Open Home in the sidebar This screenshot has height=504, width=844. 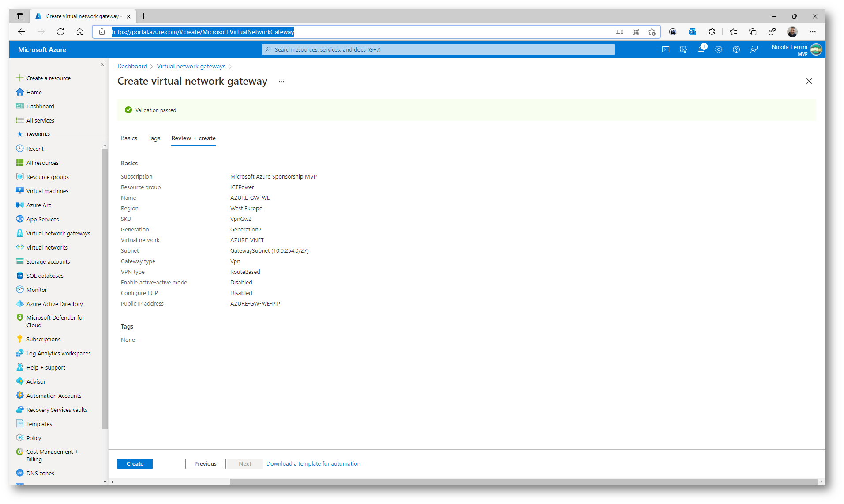click(34, 92)
